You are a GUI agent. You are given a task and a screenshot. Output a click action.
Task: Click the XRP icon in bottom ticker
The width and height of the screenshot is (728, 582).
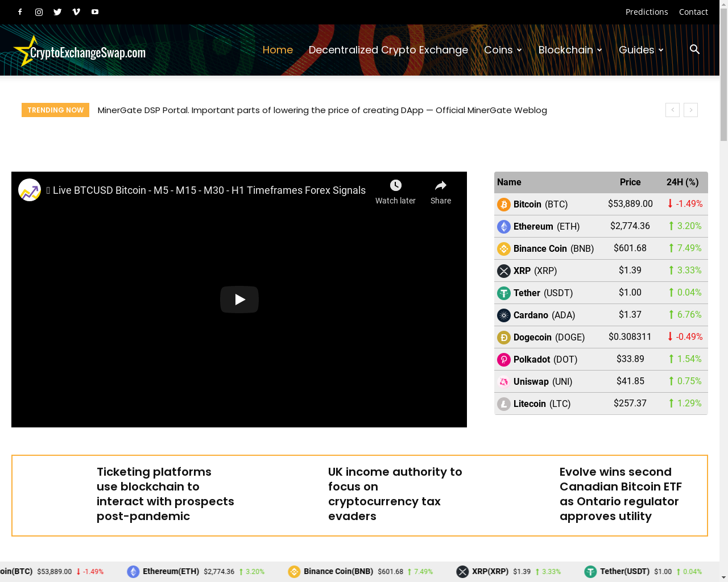(462, 572)
